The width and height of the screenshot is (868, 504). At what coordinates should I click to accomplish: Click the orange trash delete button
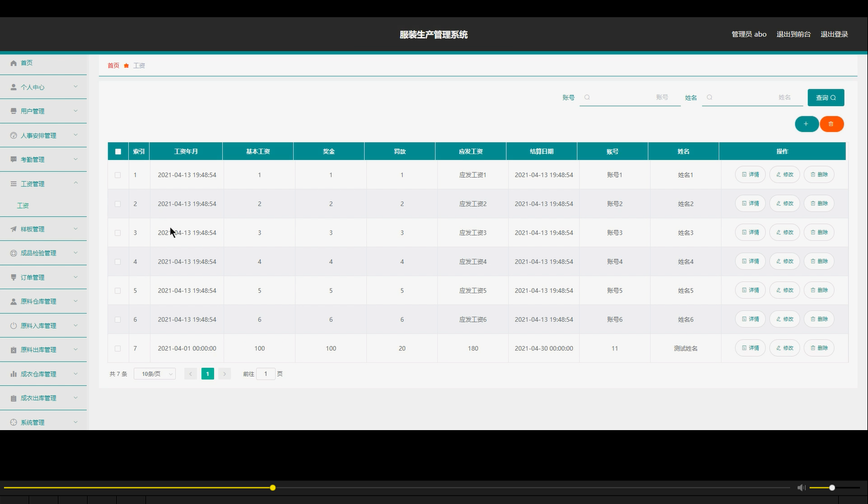pos(831,124)
